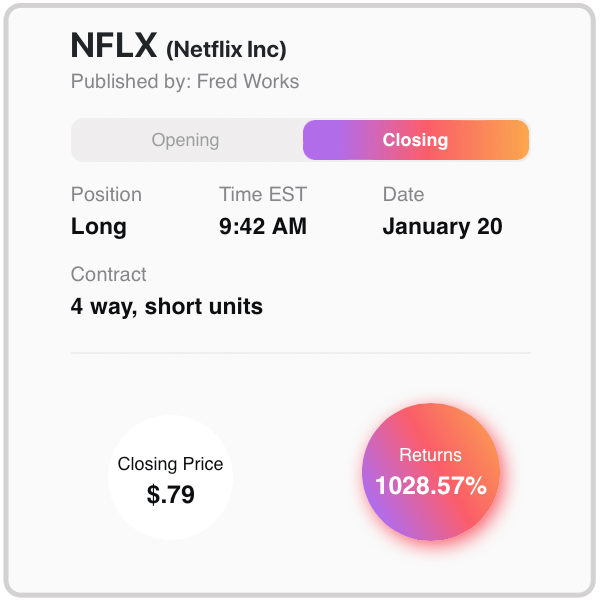Click the NFLX ticker heading
Image resolution: width=600 pixels, height=600 pixels.
click(x=114, y=46)
